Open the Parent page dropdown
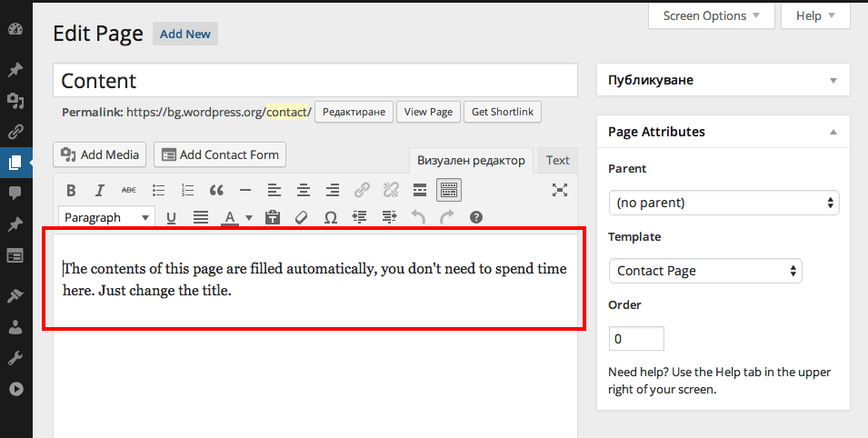868x438 pixels. (x=723, y=203)
